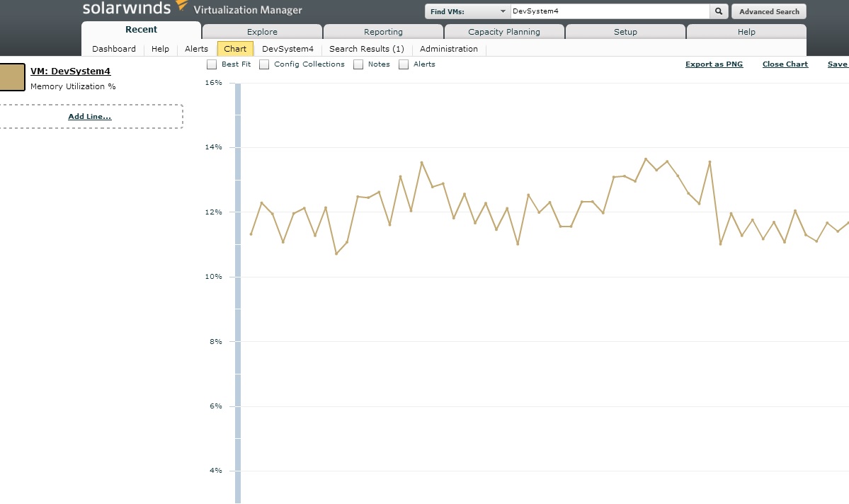This screenshot has height=504, width=849.
Task: Open the Reporting tab
Action: tap(383, 32)
